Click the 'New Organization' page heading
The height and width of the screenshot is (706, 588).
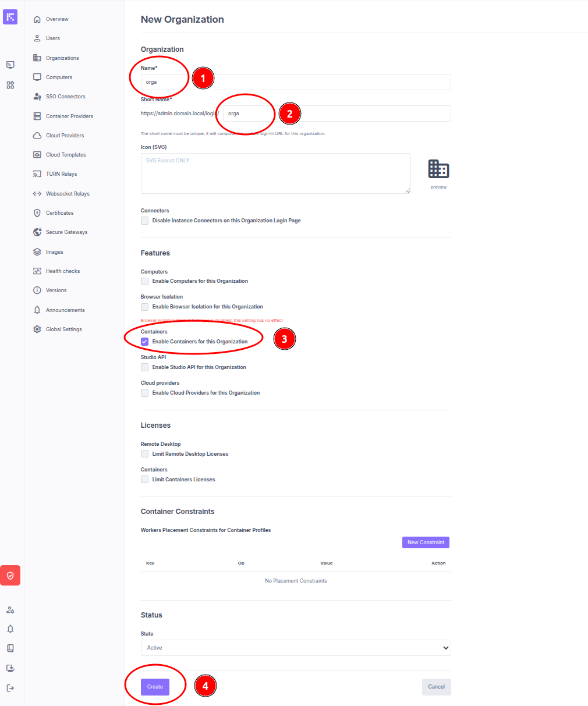point(182,19)
